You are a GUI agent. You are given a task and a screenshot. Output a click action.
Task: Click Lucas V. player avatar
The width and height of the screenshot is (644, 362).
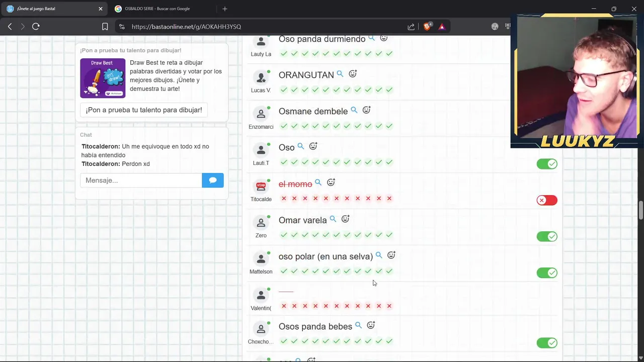point(261,77)
